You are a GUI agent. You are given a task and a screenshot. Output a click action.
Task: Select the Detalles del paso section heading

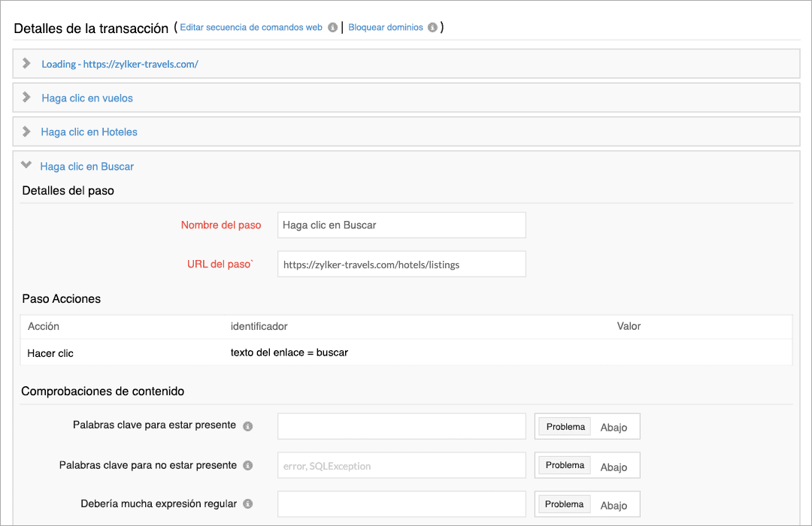67,190
